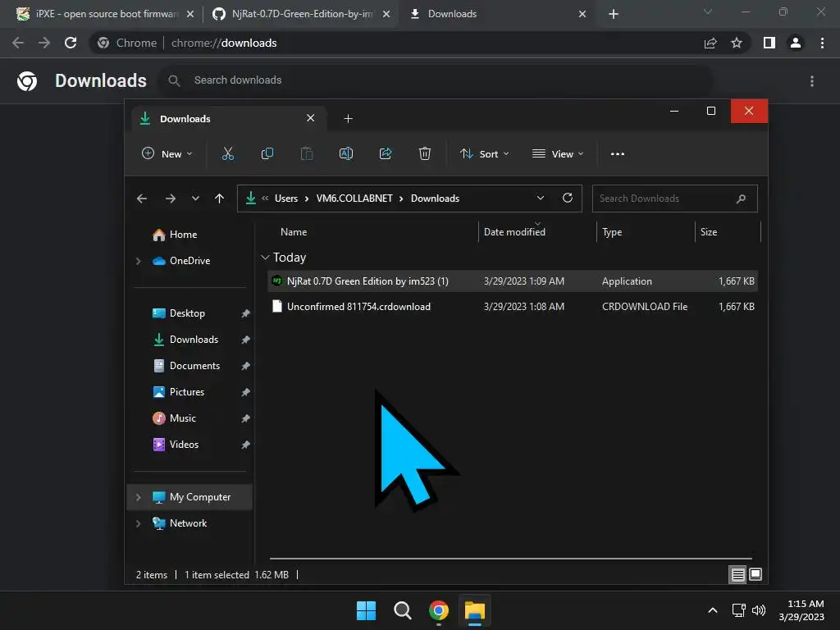Open Chrome three-dot main menu
The width and height of the screenshot is (840, 630).
[822, 43]
